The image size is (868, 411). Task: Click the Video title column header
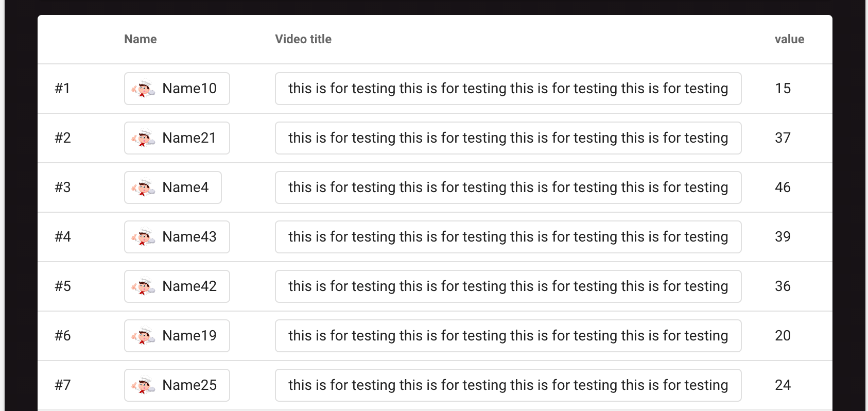point(303,39)
